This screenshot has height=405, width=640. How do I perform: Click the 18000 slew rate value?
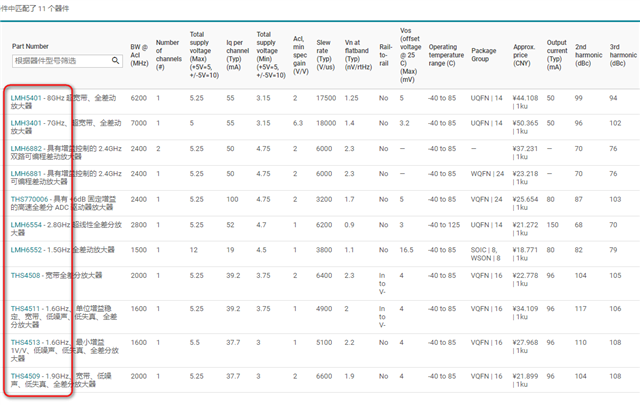click(326, 123)
